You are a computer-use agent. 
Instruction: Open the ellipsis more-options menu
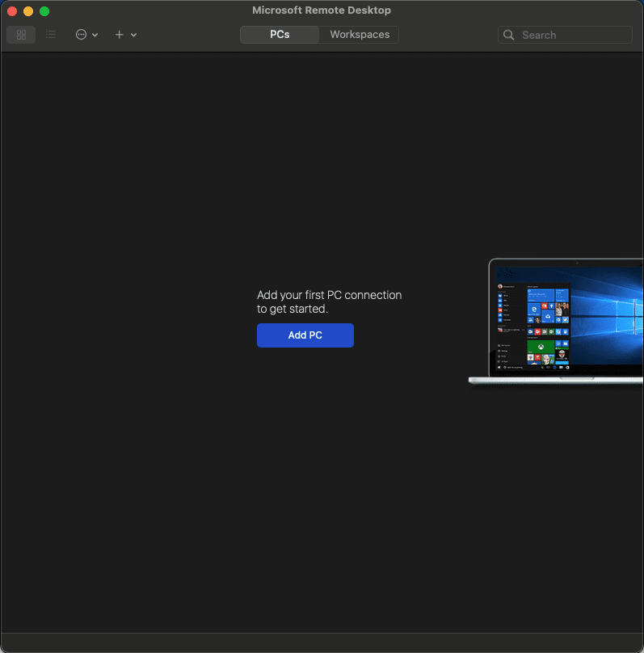[x=81, y=35]
